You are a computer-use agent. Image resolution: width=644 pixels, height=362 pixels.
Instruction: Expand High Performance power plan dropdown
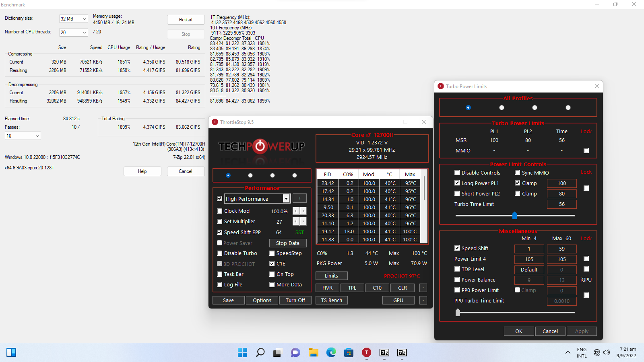pos(286,199)
